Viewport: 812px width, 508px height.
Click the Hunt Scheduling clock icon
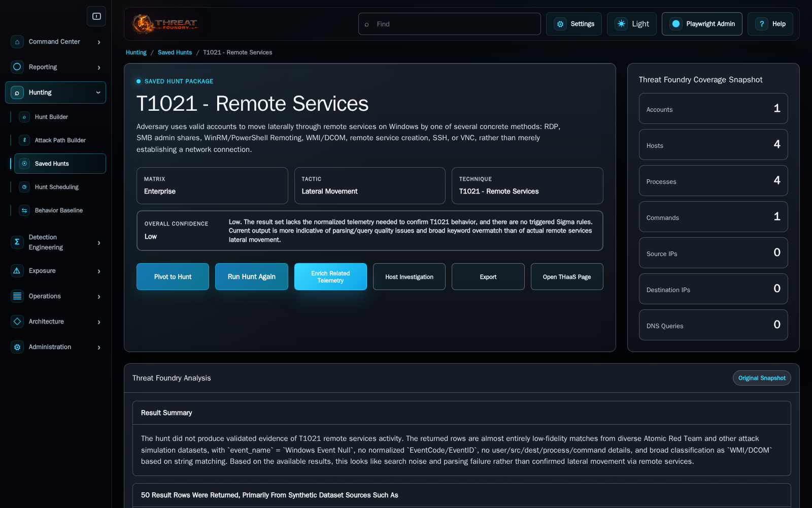[24, 187]
